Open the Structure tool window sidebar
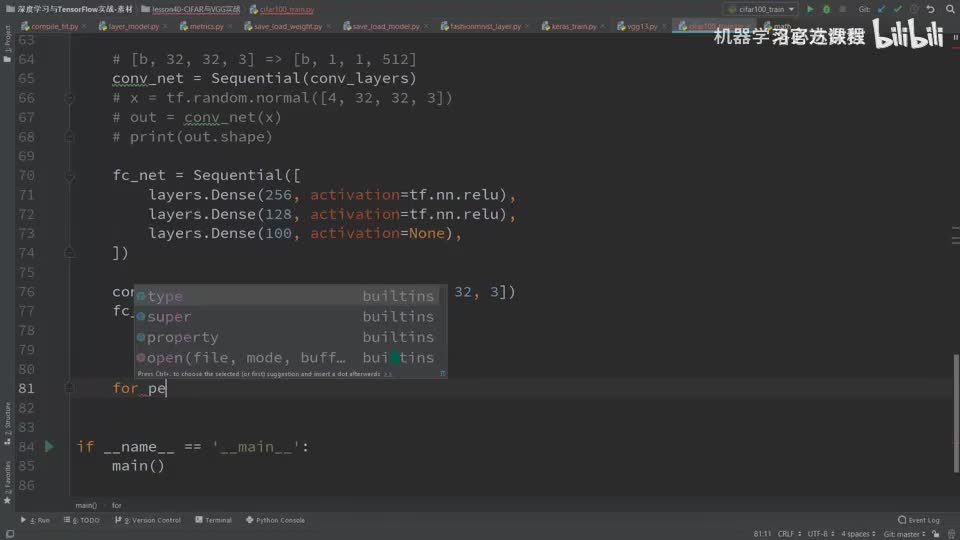Image resolution: width=960 pixels, height=540 pixels. [x=7, y=424]
